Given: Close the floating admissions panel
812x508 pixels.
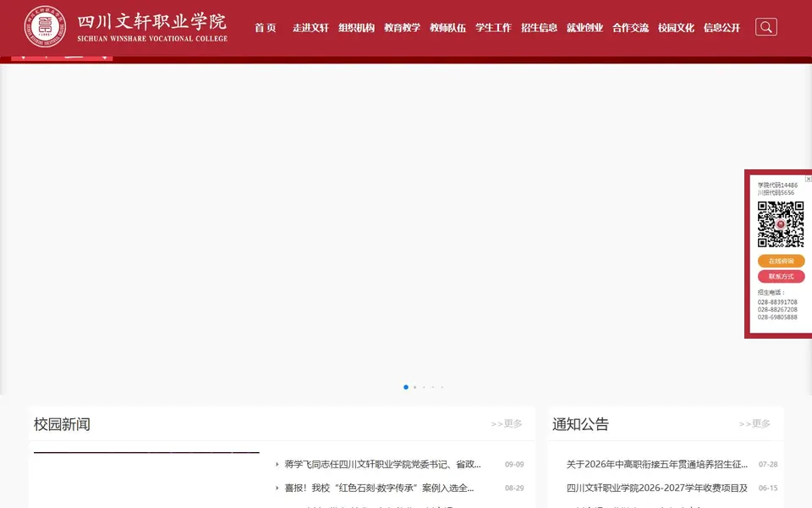Looking at the screenshot, I should [x=809, y=179].
